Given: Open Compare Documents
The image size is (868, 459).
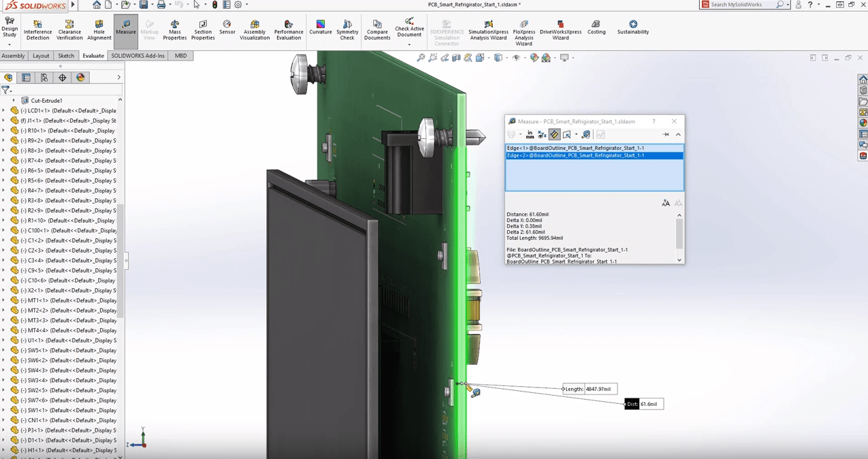Looking at the screenshot, I should (377, 31).
